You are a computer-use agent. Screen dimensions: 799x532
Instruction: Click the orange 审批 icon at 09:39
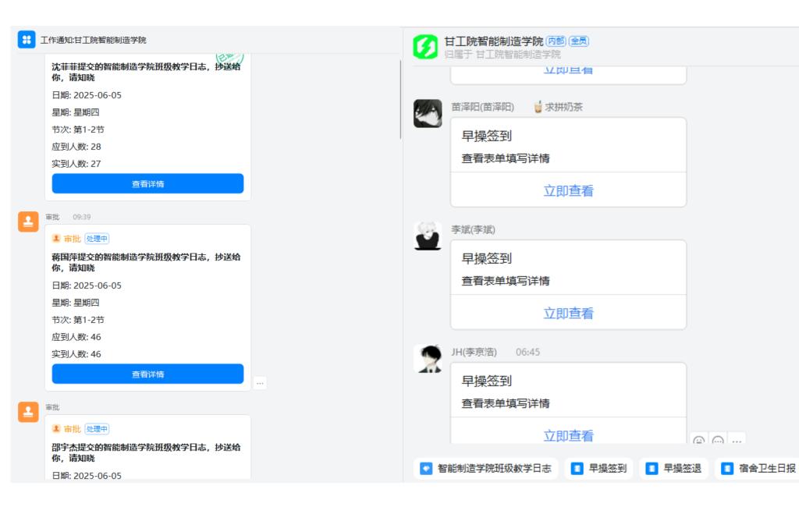[28, 222]
